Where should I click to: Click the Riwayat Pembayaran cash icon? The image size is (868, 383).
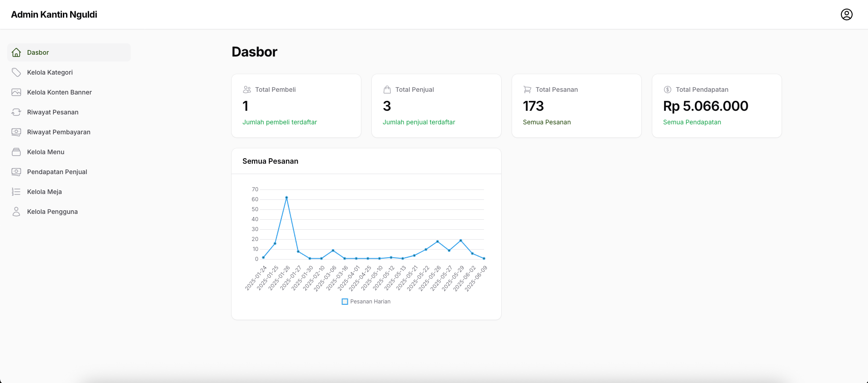[16, 132]
